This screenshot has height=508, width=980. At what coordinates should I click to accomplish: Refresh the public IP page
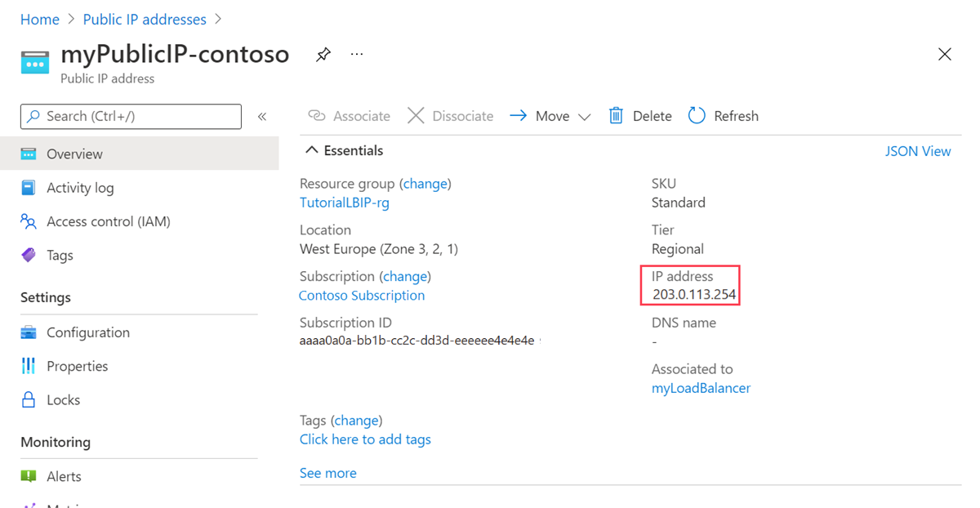[724, 115]
